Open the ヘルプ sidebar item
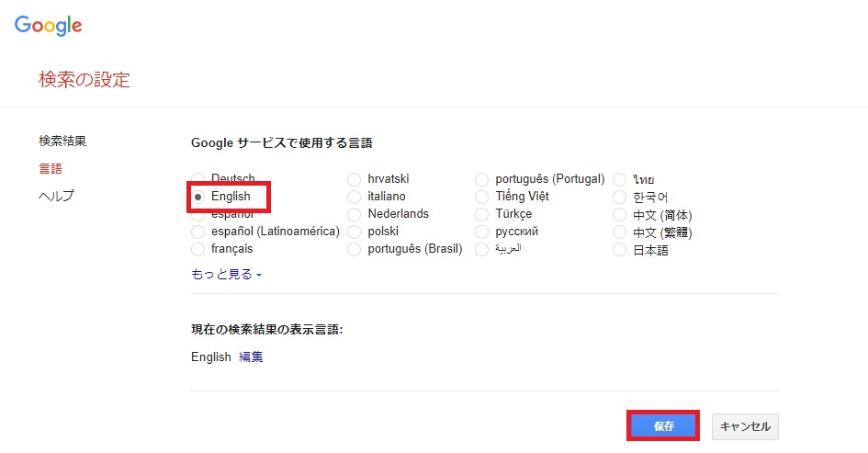The image size is (868, 453). [x=56, y=196]
